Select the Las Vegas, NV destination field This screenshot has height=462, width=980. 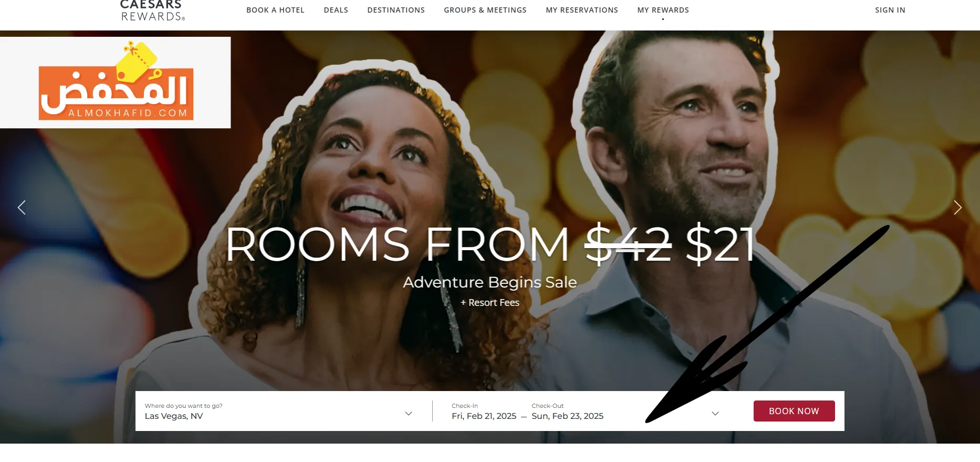point(278,411)
